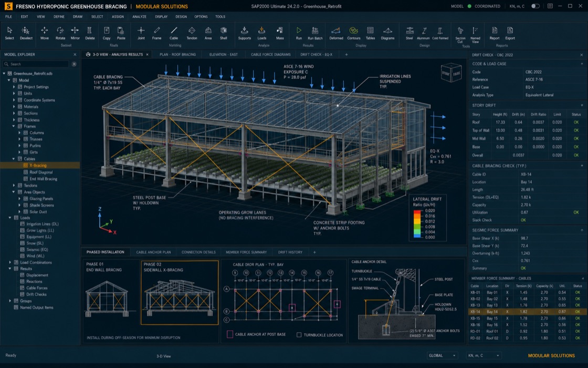The width and height of the screenshot is (588, 368).
Task: Click the red 0.020 drift legend swatch
Action: 417,211
